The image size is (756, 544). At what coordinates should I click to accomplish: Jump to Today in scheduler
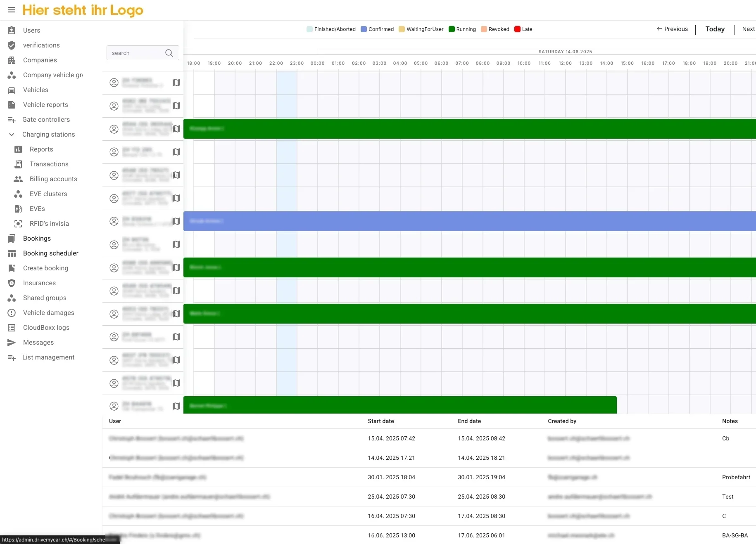715,29
